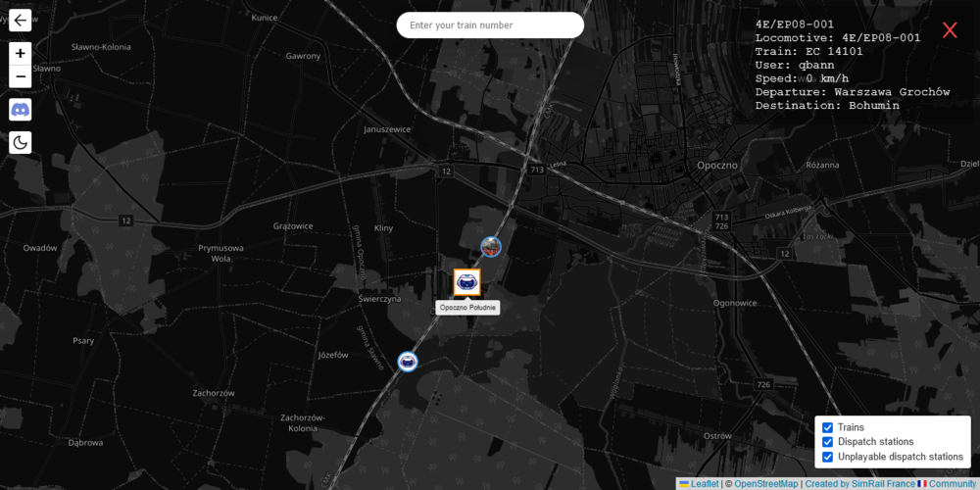The image size is (980, 490).
Task: Uncheck the Trains layer checkbox
Action: tap(827, 427)
